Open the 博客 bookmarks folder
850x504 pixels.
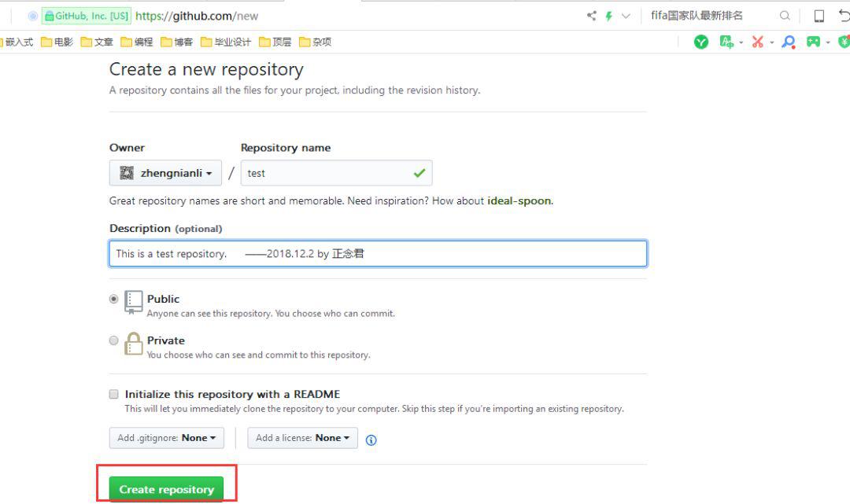[177, 42]
